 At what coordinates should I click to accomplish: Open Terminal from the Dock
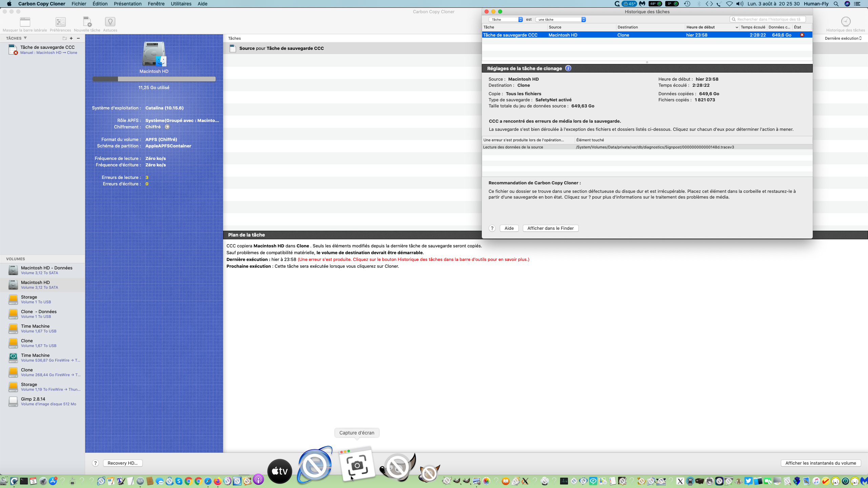point(24,481)
